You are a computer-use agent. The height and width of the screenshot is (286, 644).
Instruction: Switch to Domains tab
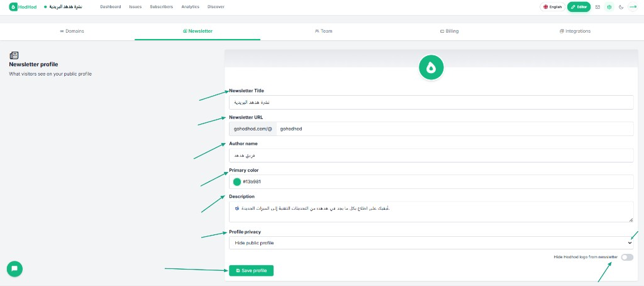(72, 31)
